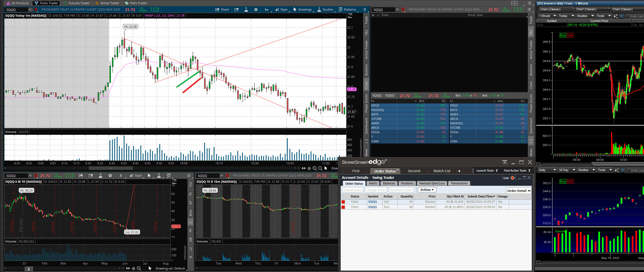Open the Drawings tool menu
644x272 pixels.
[x=302, y=10]
